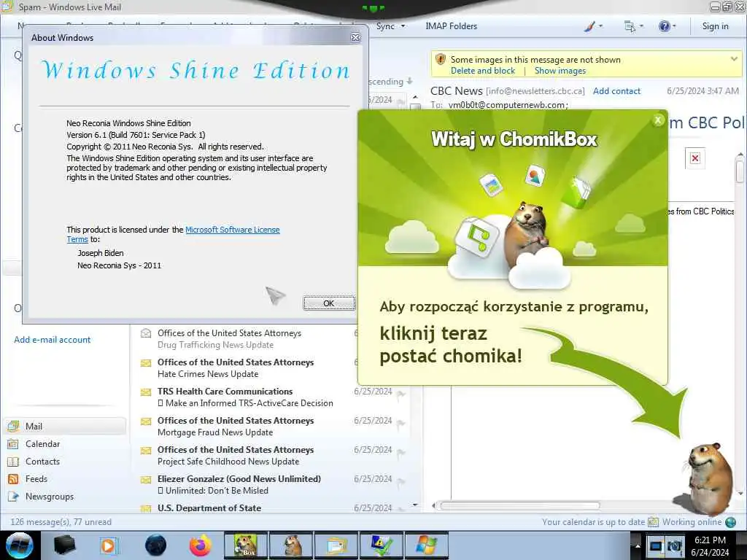This screenshot has height=560, width=747.
Task: Click the message list scroll-up arrow
Action: [x=415, y=97]
